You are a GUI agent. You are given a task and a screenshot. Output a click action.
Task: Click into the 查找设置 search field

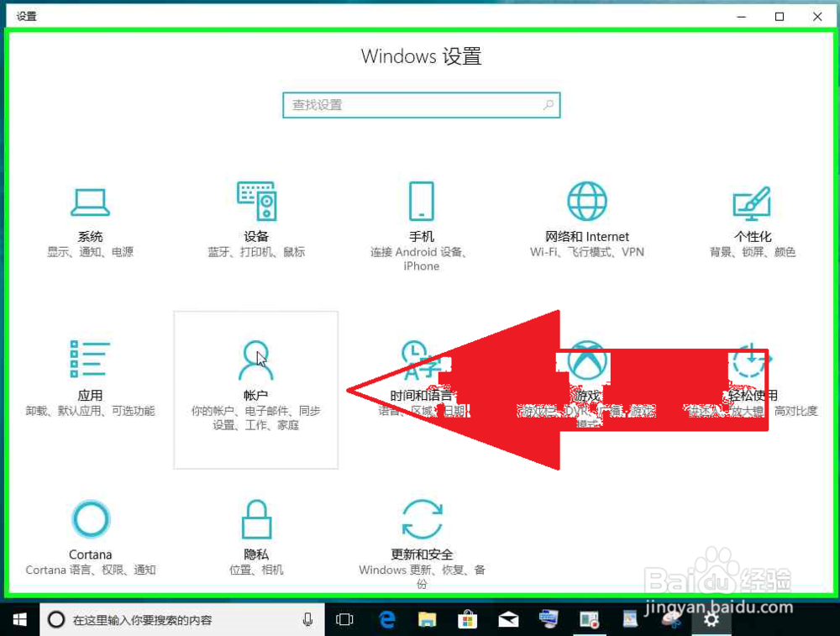pyautogui.click(x=422, y=105)
